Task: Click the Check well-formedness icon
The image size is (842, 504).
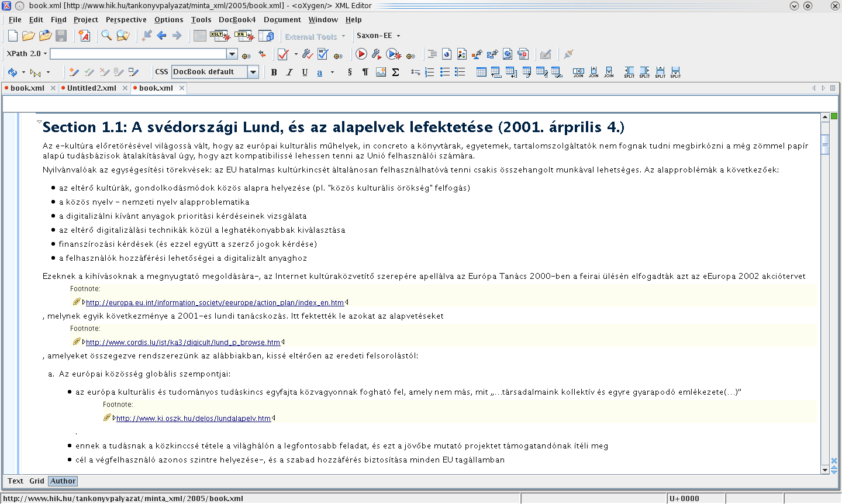Action: (323, 54)
